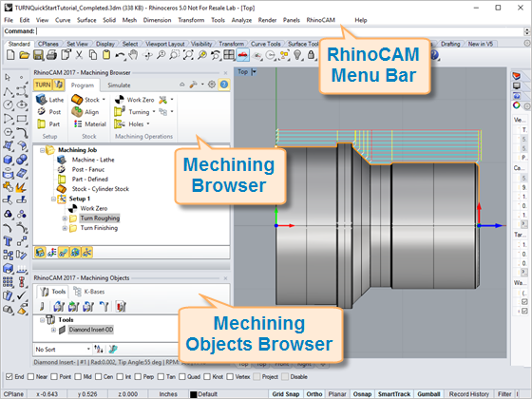Image resolution: width=532 pixels, height=399 pixels.
Task: Select the Work Zero operation icon
Action: click(x=120, y=100)
